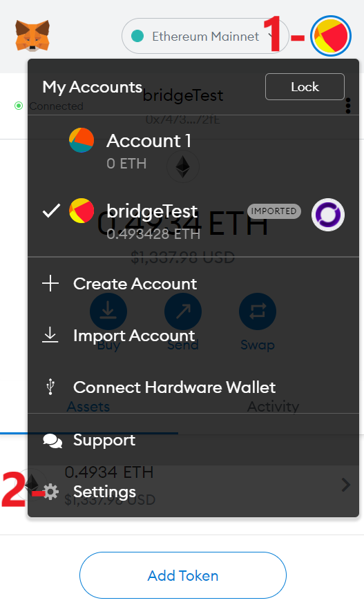The image size is (364, 616).
Task: Click the USB hardware wallet icon
Action: [50, 387]
